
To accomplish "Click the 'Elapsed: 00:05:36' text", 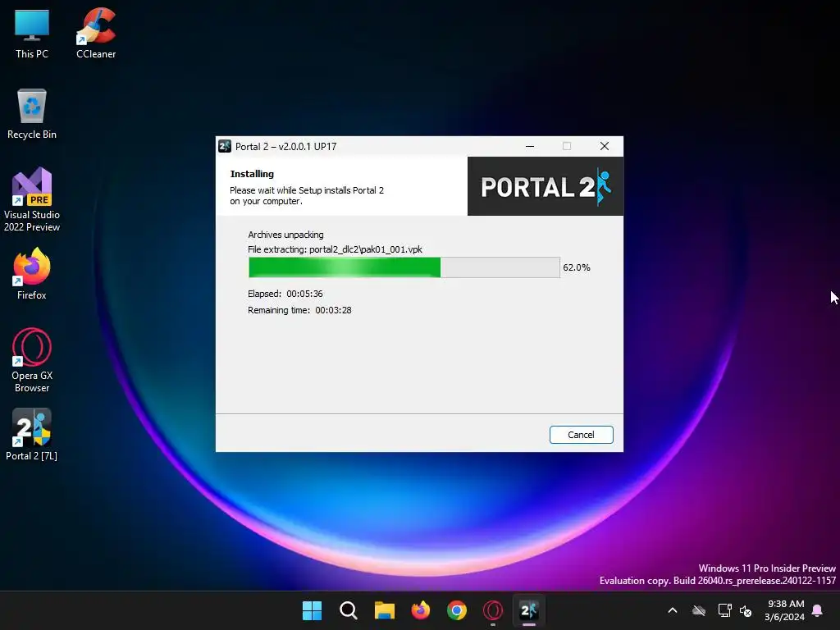I will tap(285, 294).
